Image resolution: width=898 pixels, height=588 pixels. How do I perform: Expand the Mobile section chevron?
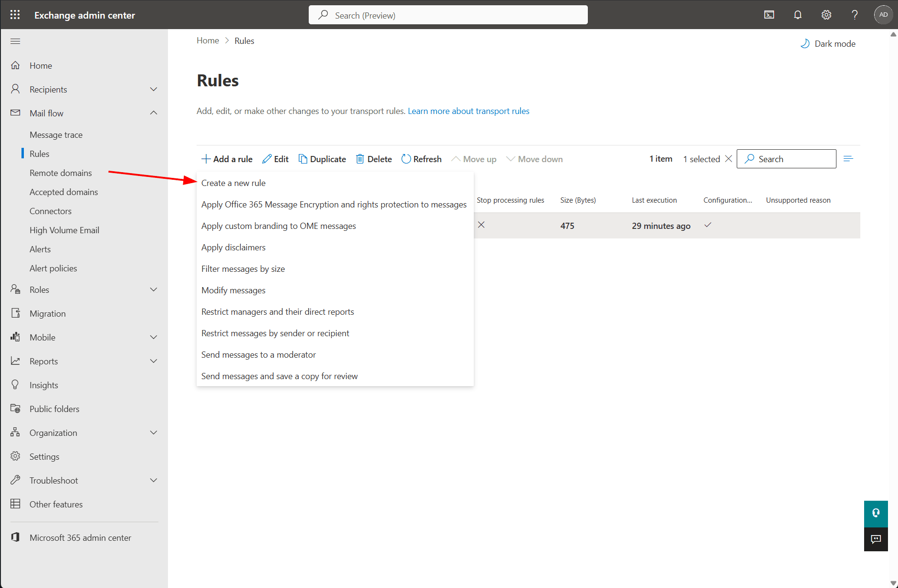(154, 337)
